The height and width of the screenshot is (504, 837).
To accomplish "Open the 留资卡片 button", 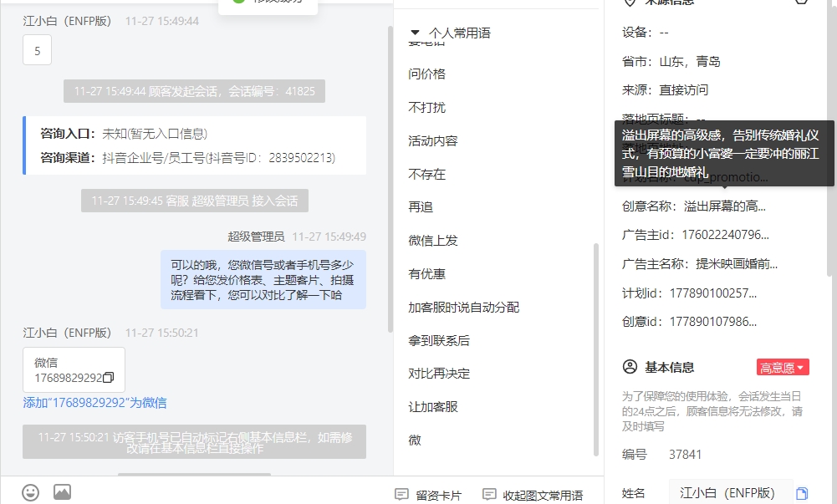I will (428, 495).
